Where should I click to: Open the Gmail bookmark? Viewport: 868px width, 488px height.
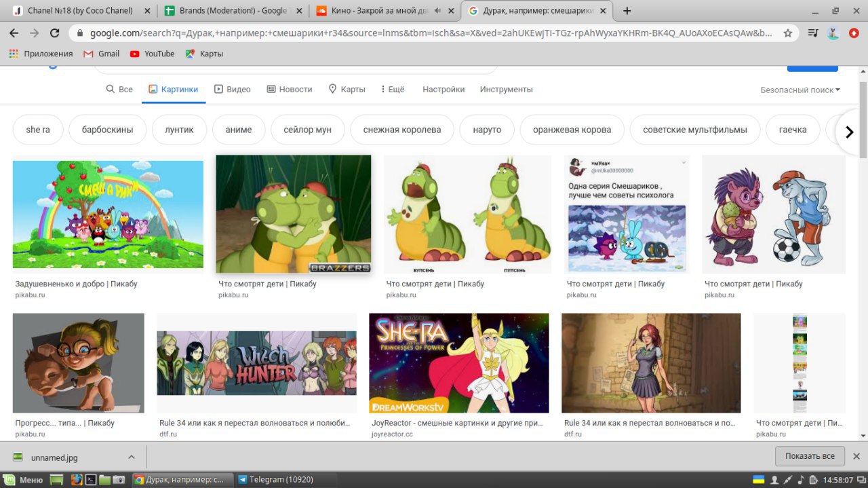(101, 54)
